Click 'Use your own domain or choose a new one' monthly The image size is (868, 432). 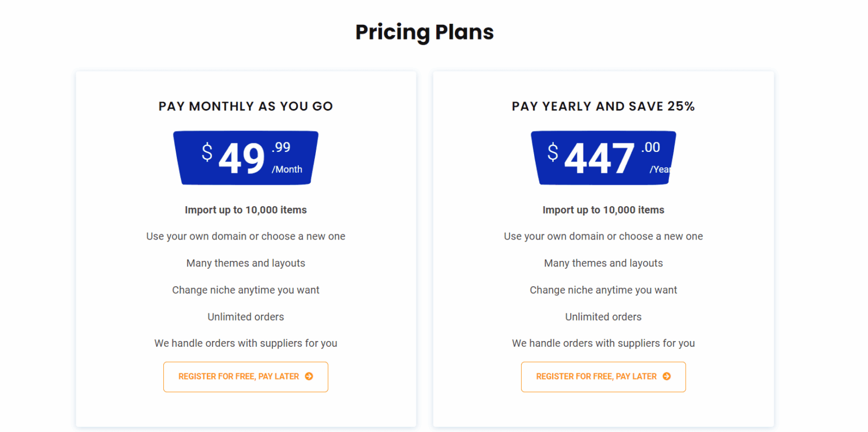click(246, 236)
